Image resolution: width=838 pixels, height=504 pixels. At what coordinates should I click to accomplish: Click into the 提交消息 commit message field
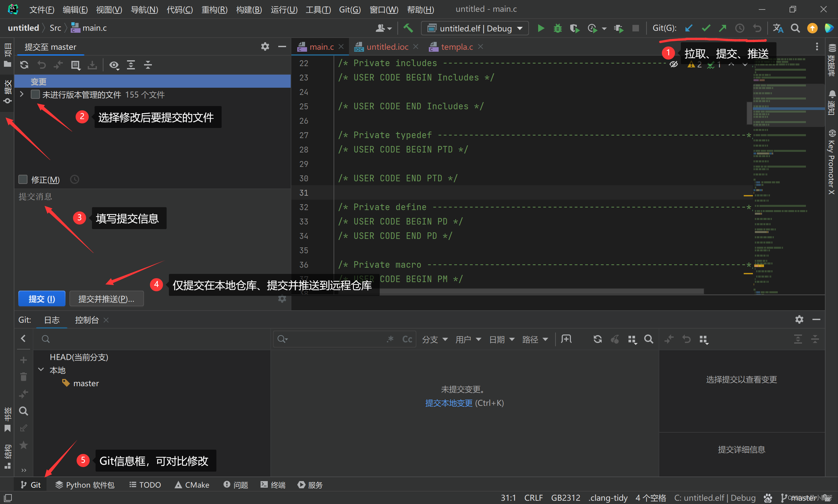pos(152,238)
